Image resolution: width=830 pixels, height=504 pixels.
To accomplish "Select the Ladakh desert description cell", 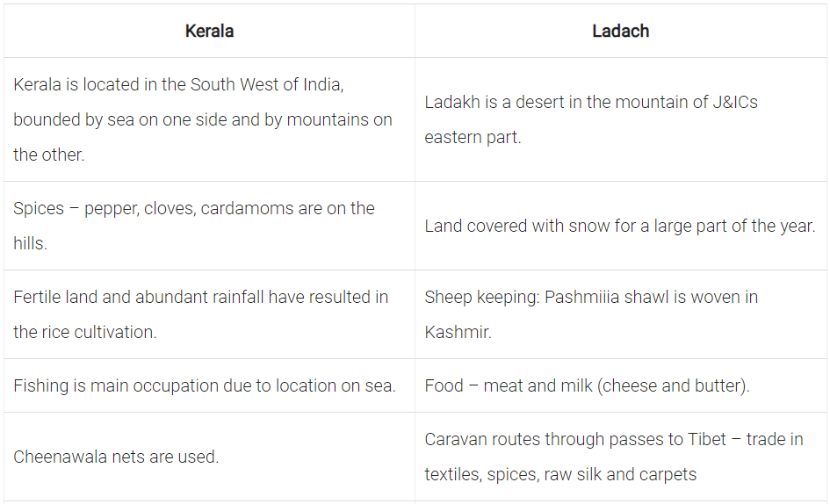I will [x=590, y=119].
